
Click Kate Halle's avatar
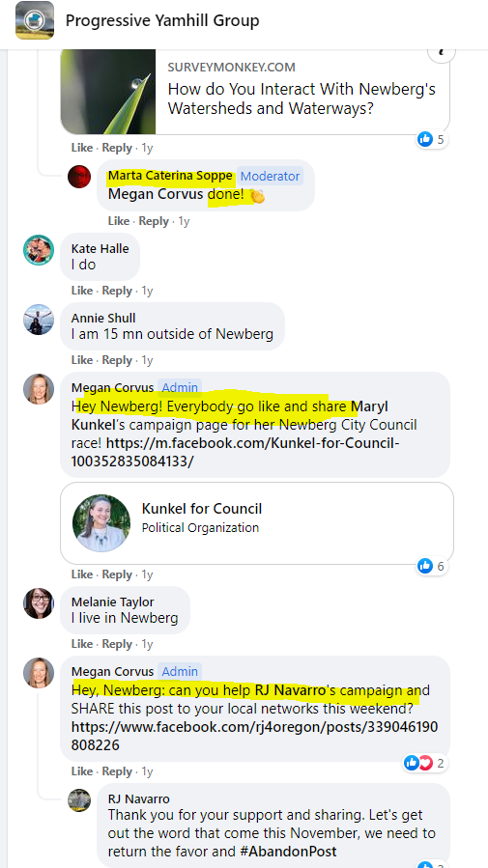[39, 250]
